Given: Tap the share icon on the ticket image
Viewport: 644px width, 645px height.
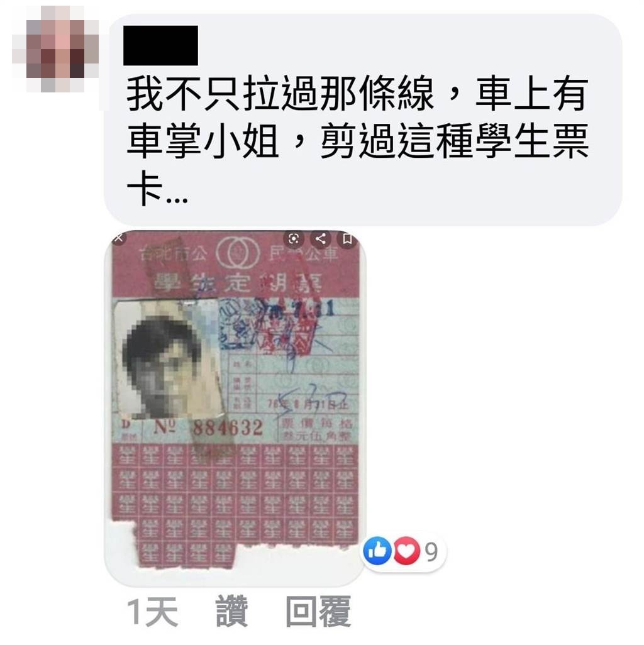Looking at the screenshot, I should (x=321, y=239).
